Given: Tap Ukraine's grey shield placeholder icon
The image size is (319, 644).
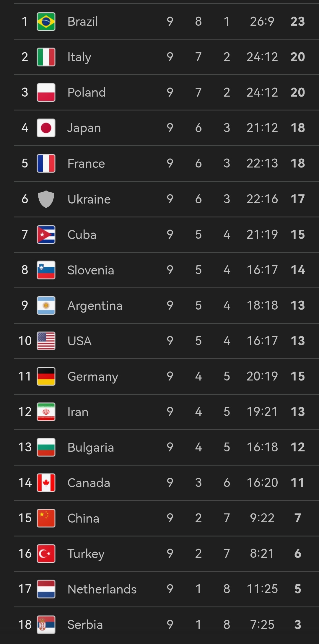Looking at the screenshot, I should click(46, 199).
